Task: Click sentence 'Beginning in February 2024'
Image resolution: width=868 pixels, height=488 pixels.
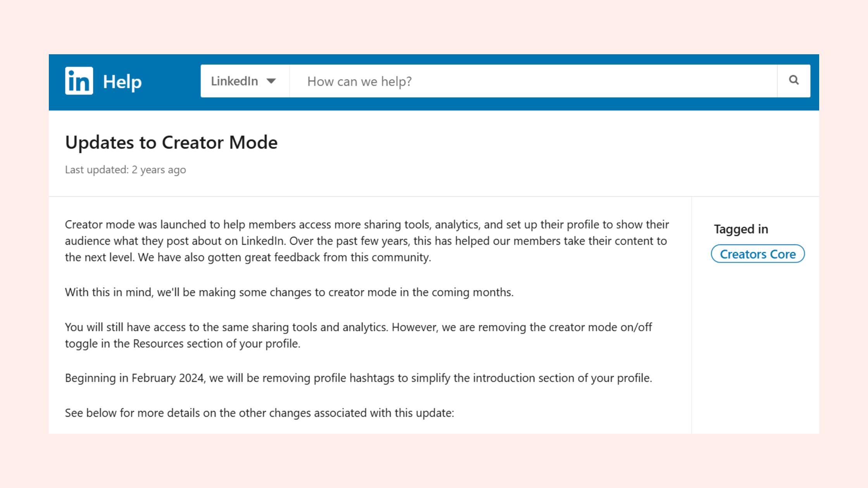Action: point(358,378)
